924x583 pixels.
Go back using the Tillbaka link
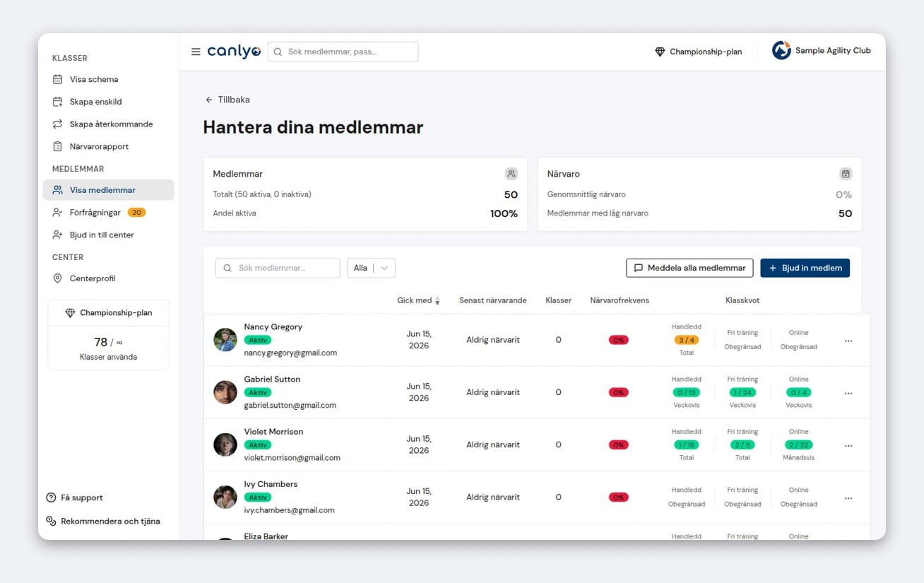pyautogui.click(x=227, y=100)
